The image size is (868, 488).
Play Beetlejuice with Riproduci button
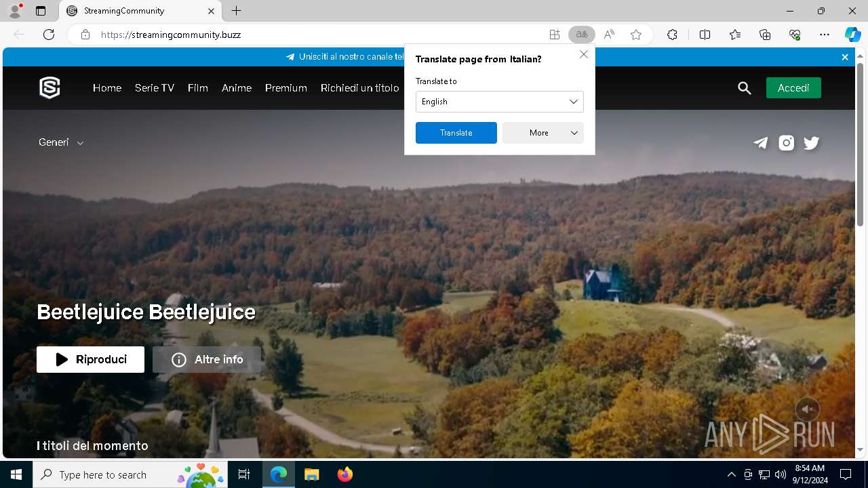90,359
